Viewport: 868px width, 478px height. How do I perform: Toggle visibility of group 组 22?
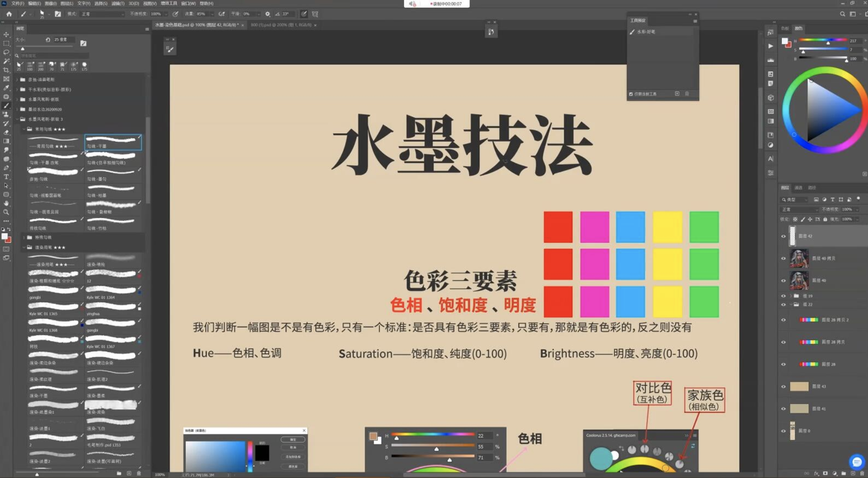(x=784, y=305)
